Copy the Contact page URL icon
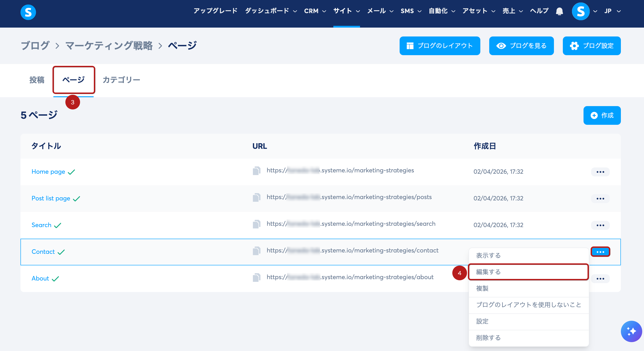 coord(256,251)
